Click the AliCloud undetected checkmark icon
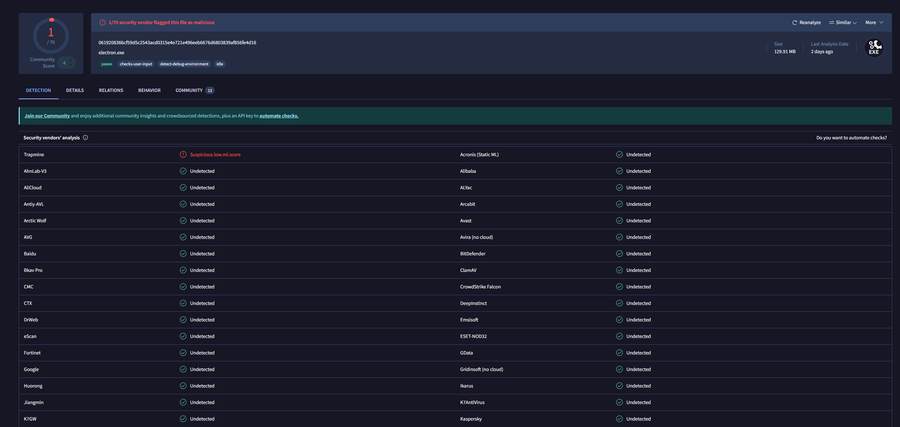 click(x=183, y=188)
